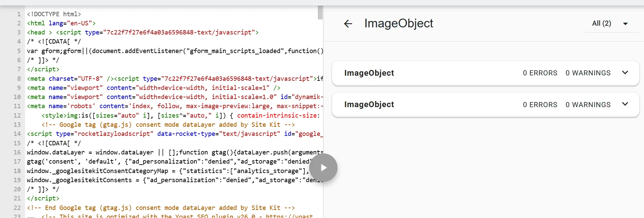Click line number 7 in the gutter
The width and height of the screenshot is (644, 218).
coord(19,69)
